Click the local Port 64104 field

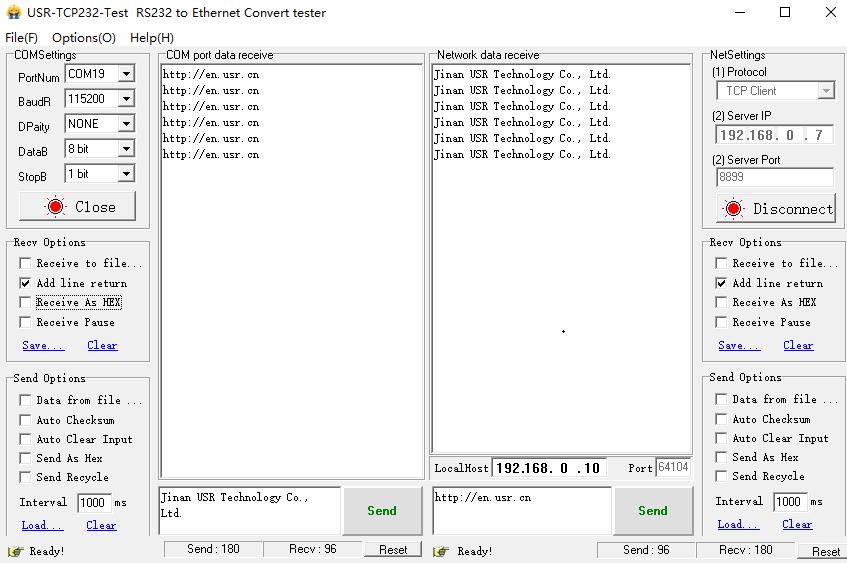(x=673, y=467)
